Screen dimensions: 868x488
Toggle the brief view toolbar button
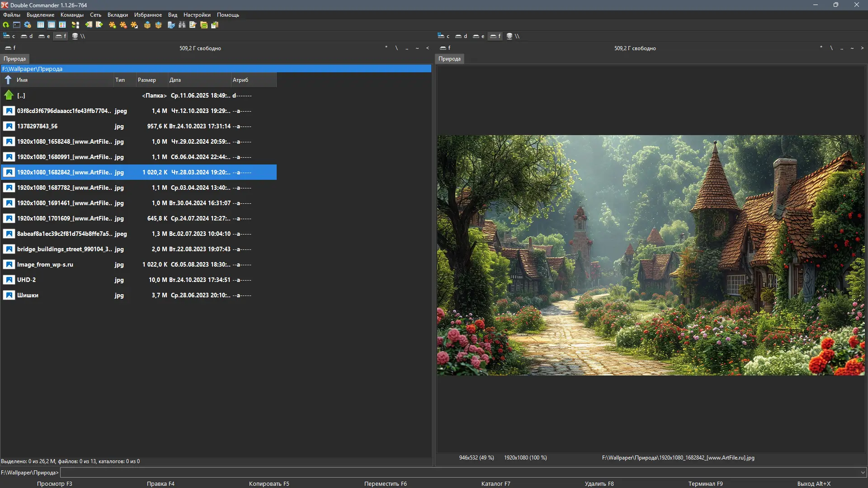41,25
